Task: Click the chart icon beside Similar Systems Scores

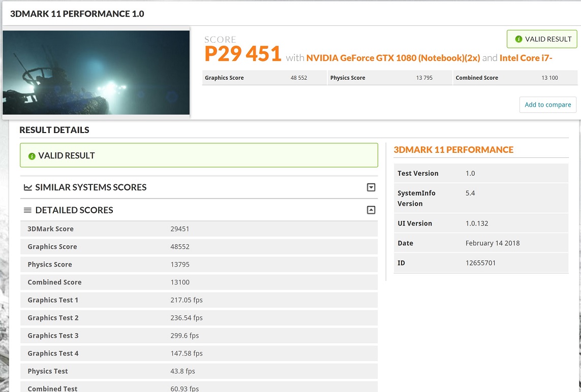Action: click(28, 187)
